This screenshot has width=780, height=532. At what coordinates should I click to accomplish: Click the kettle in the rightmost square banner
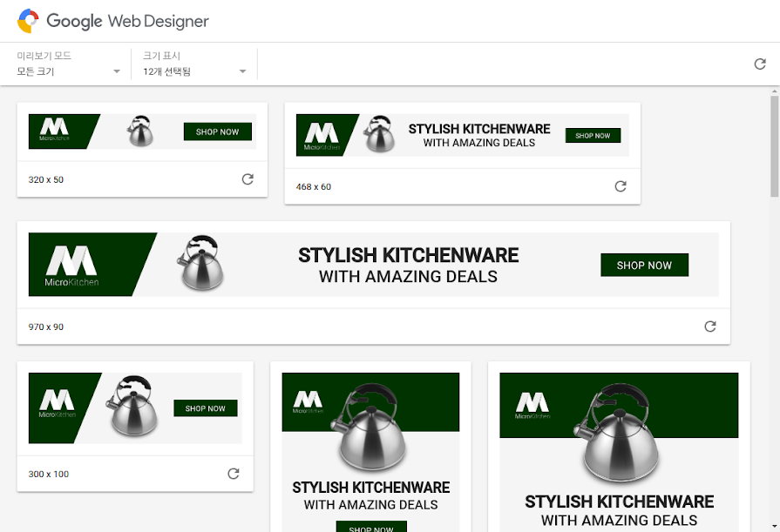(x=616, y=432)
